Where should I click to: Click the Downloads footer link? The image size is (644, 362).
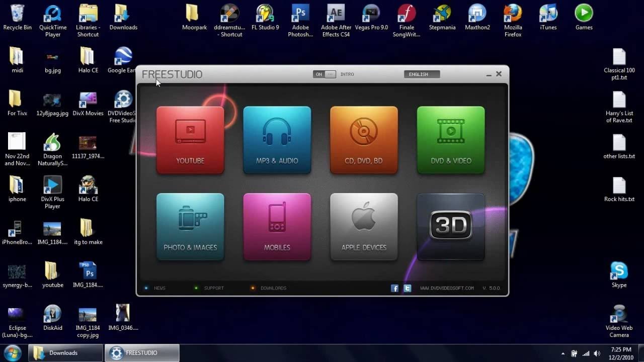point(273,288)
